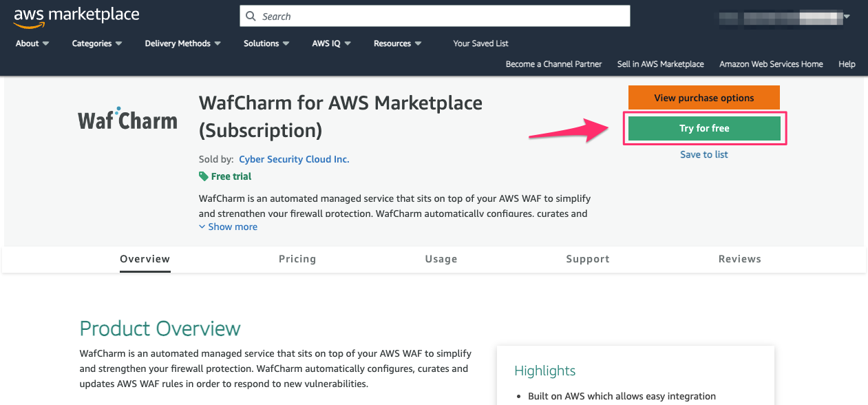Select the Usage tab
The width and height of the screenshot is (868, 405).
441,259
